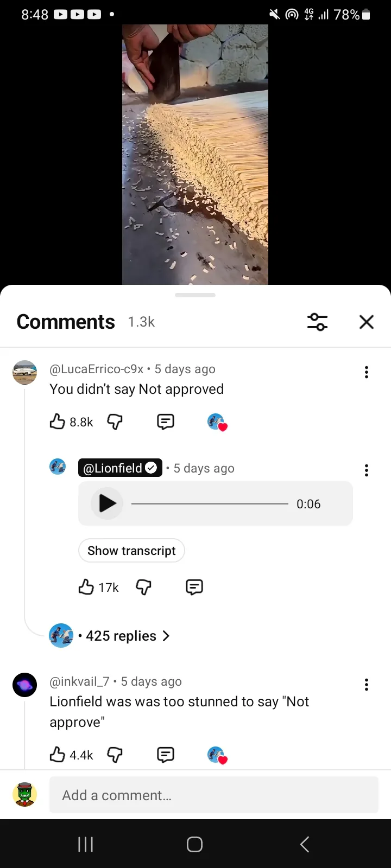
Task: Expand the 425 replies thread
Action: tap(128, 636)
